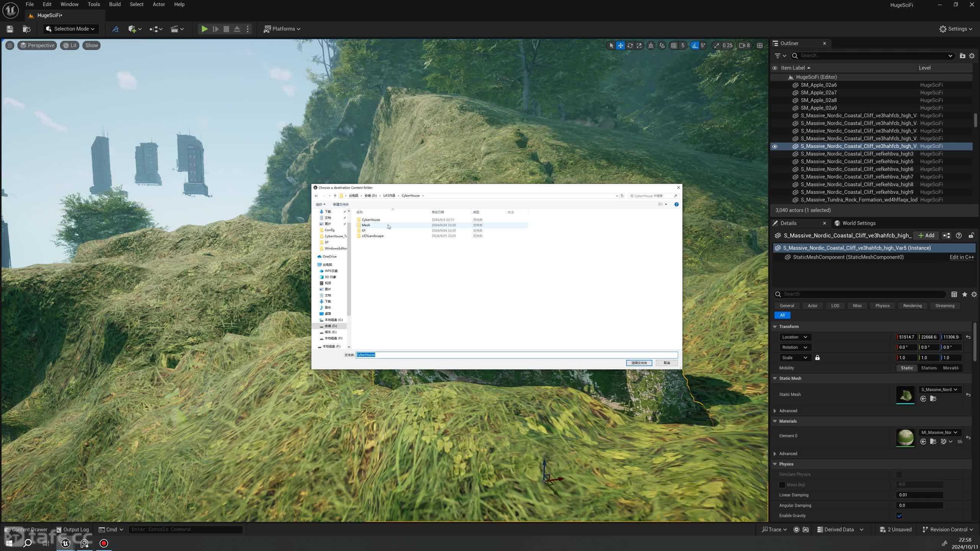Click the Save current level icon
The width and height of the screenshot is (980, 551).
(x=10, y=29)
